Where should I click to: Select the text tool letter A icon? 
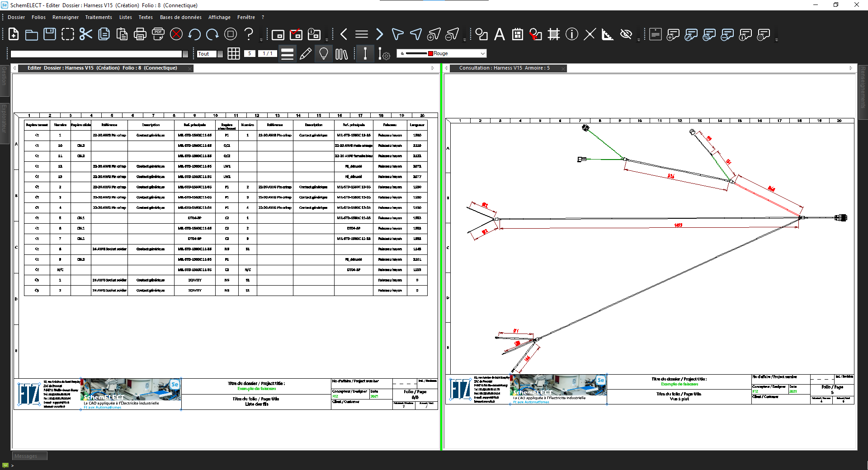500,34
